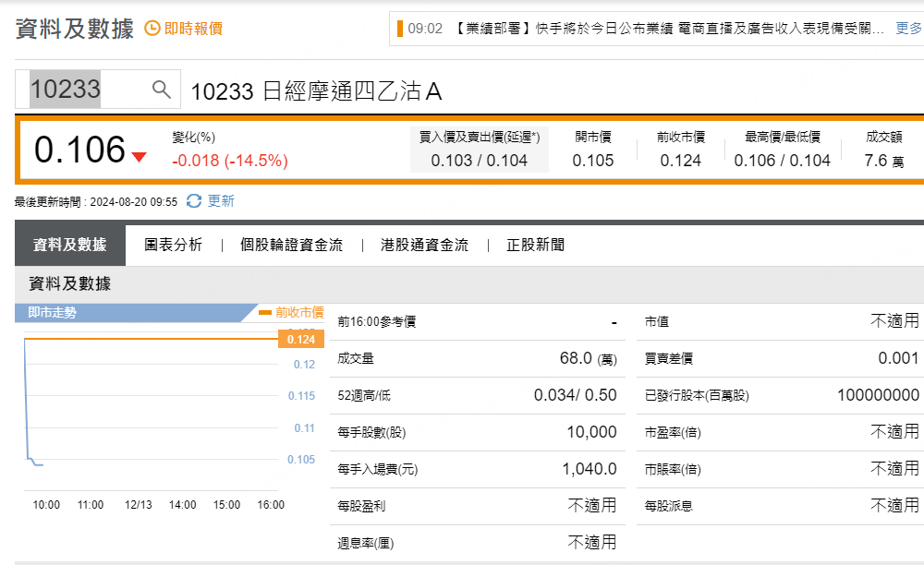The image size is (924, 565).
Task: Click the real-time quote clock icon
Action: [152, 29]
